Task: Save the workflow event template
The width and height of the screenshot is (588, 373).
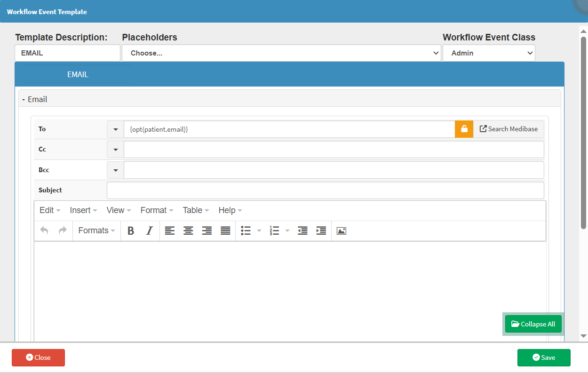Action: (544, 357)
